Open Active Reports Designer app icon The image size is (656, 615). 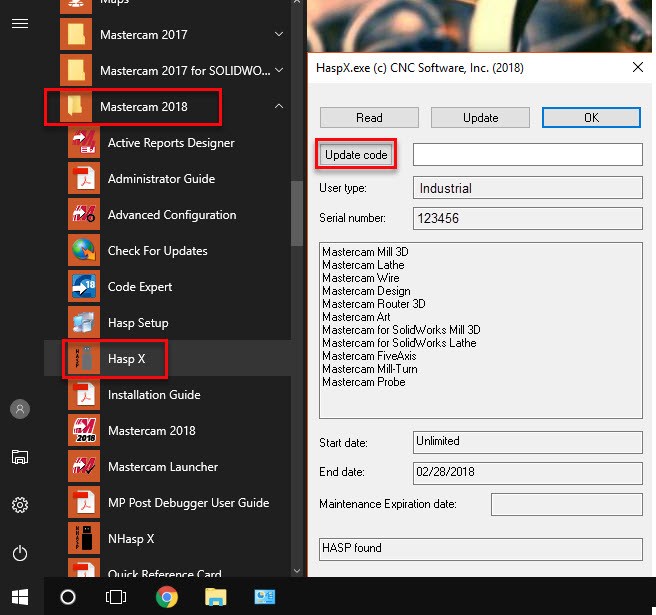[84, 143]
